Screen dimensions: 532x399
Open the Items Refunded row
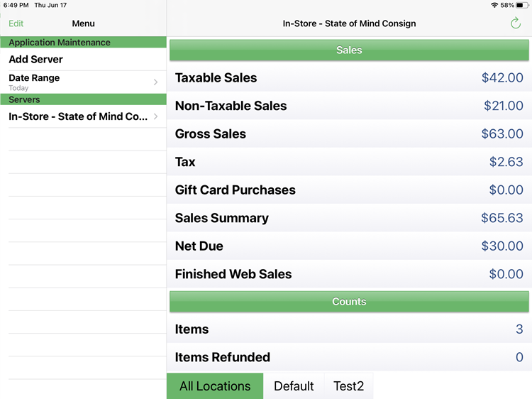pyautogui.click(x=349, y=357)
